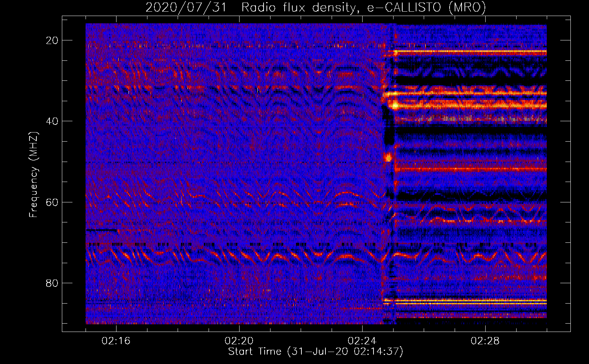The image size is (589, 364).
Task: Click the 'Frequency (MHZ)' axis label
Action: point(33,175)
